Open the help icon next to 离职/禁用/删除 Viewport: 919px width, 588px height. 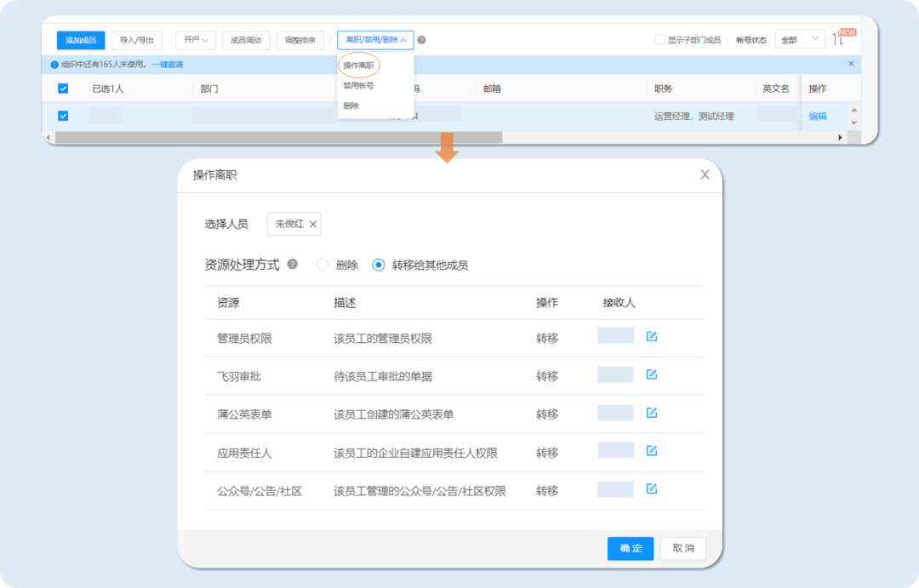tap(423, 40)
